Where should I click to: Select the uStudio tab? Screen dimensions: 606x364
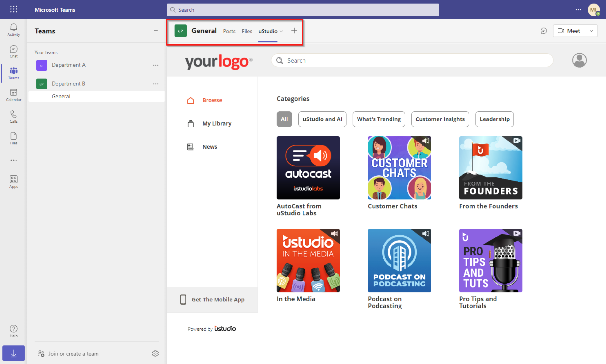pyautogui.click(x=268, y=31)
